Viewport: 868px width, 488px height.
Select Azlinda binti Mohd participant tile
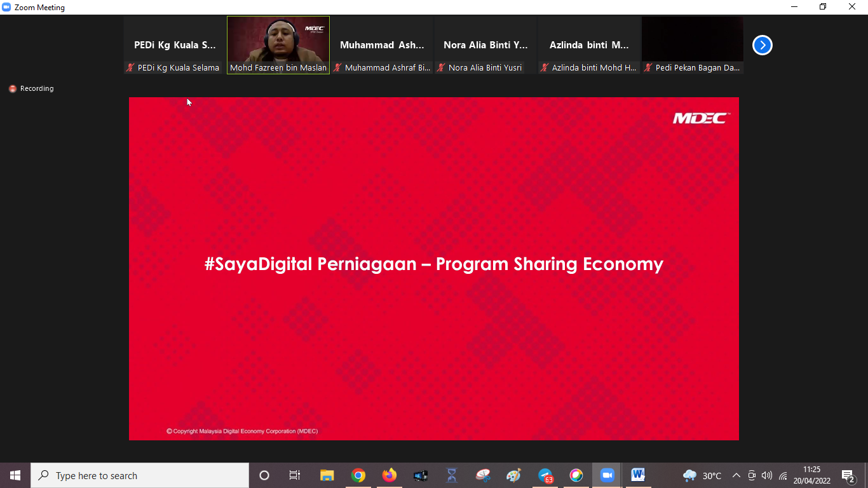589,45
